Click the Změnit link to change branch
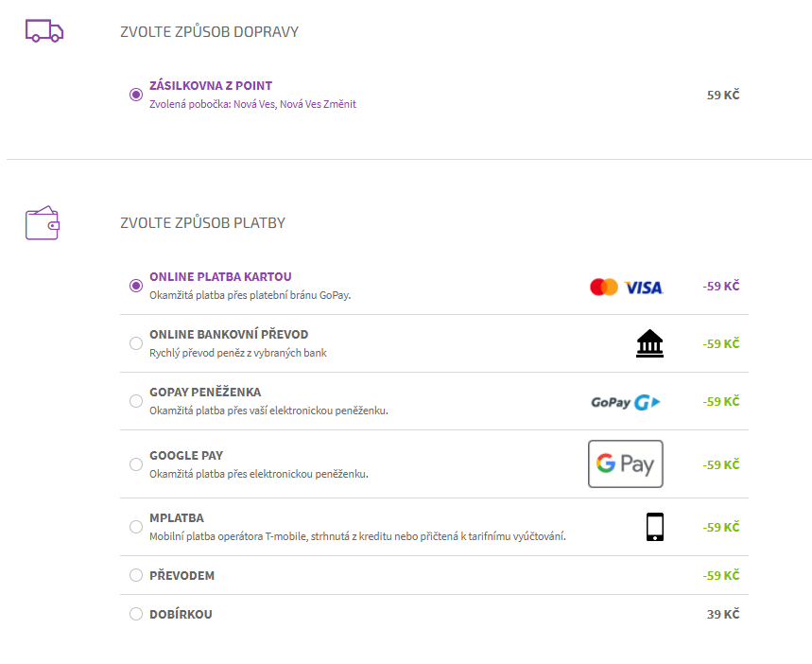 (339, 104)
